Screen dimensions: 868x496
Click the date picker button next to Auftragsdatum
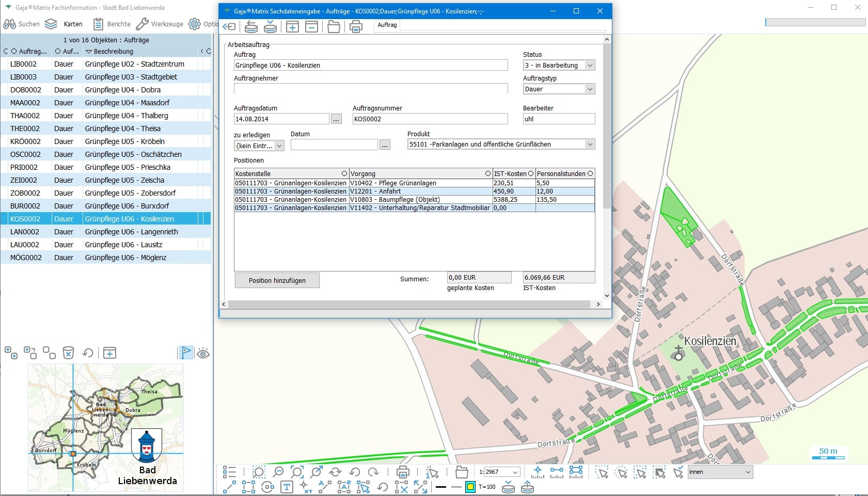tap(336, 119)
